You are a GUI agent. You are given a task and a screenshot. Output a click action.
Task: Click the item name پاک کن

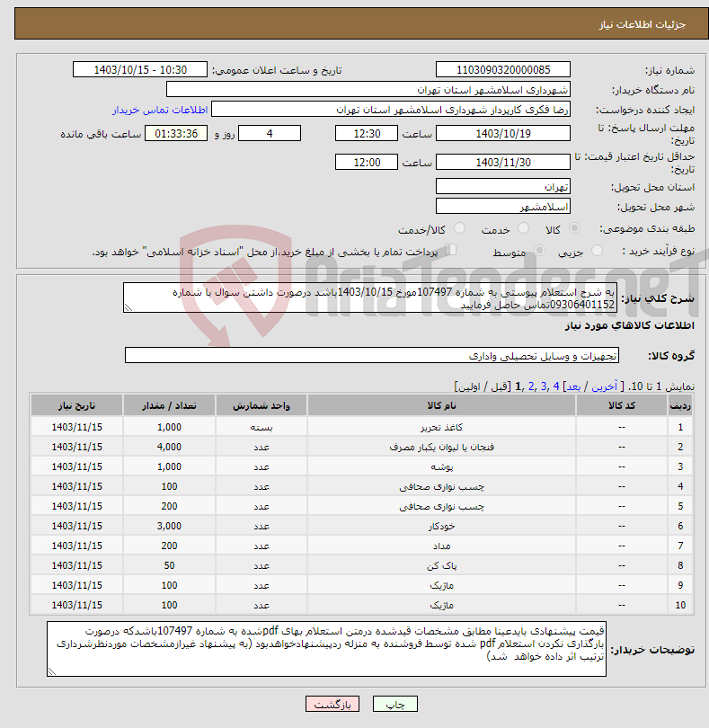[441, 565]
